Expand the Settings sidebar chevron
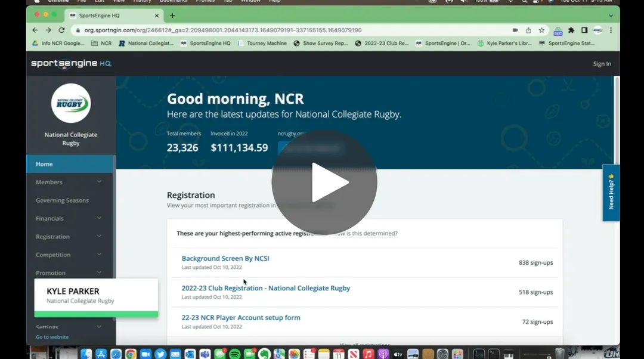The height and width of the screenshot is (359, 644). (99, 327)
